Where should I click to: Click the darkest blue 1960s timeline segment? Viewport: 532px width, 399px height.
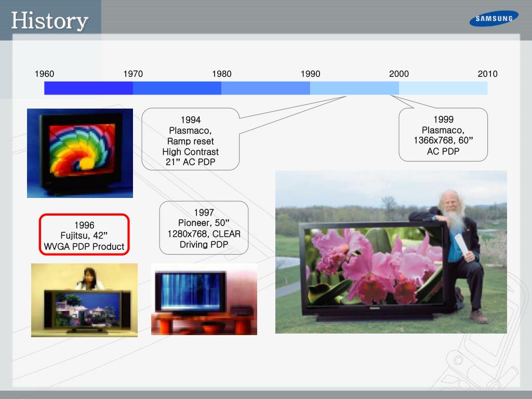tap(88, 88)
